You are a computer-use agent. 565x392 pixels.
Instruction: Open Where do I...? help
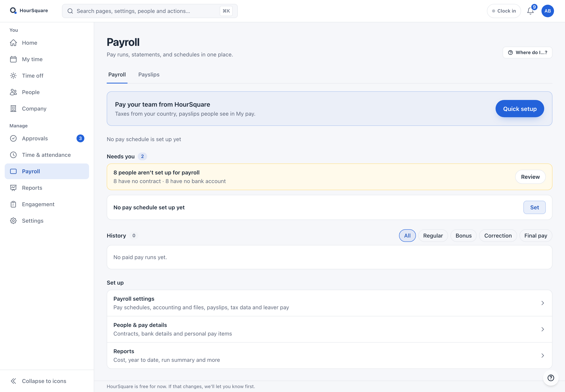pyautogui.click(x=527, y=53)
